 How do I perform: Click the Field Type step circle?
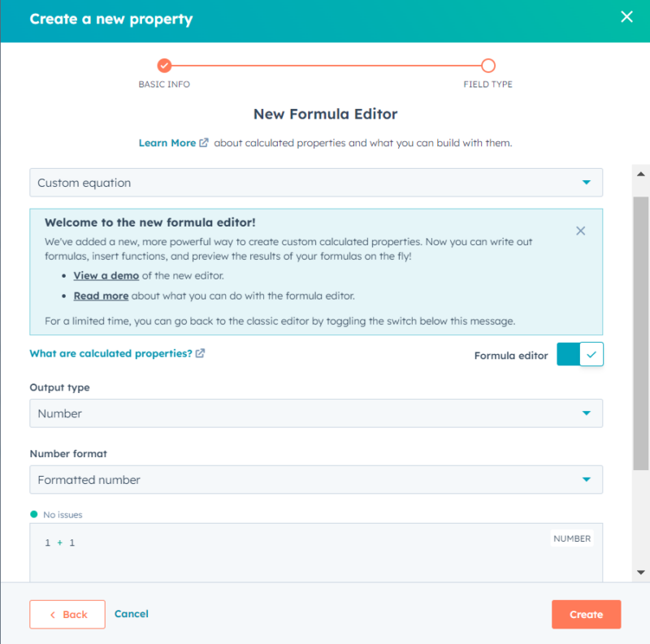(488, 66)
